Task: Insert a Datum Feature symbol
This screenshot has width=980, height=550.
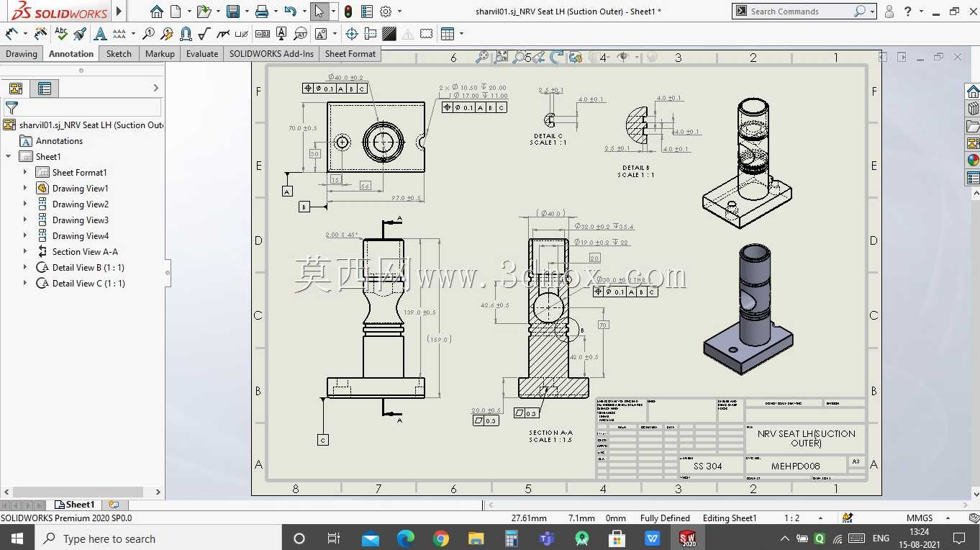Action: click(x=281, y=33)
